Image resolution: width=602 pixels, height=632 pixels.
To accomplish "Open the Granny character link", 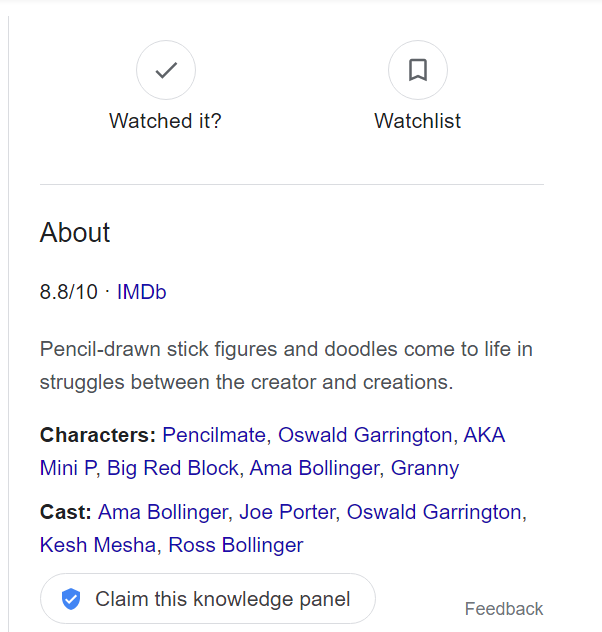I will pyautogui.click(x=425, y=468).
